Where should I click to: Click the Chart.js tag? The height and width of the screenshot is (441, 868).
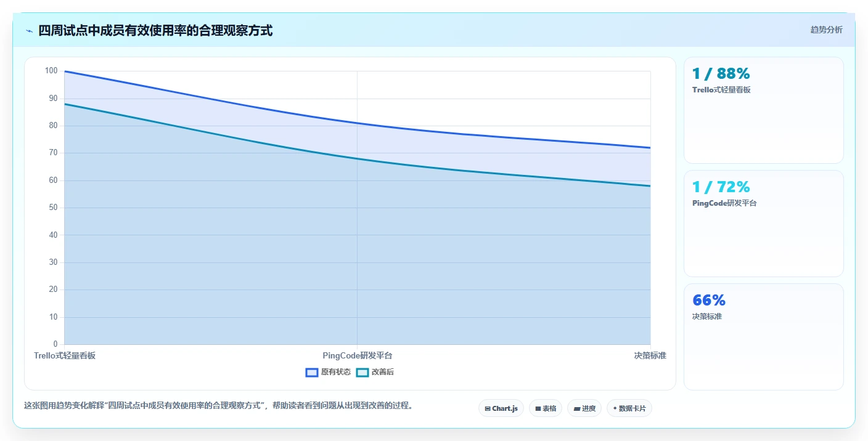pyautogui.click(x=501, y=408)
